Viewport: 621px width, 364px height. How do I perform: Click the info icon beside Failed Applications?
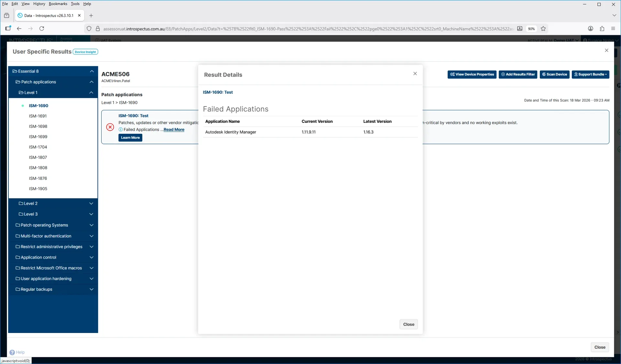click(x=121, y=130)
